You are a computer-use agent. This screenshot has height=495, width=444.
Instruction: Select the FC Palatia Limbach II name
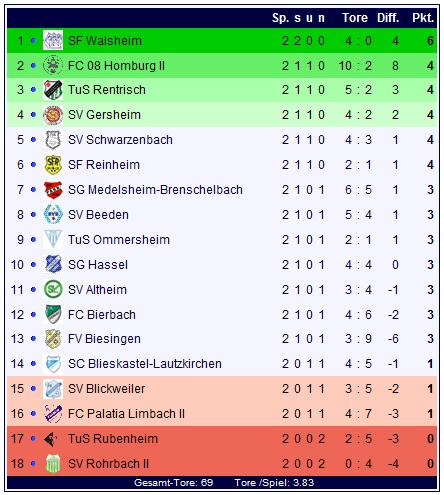tap(126, 414)
